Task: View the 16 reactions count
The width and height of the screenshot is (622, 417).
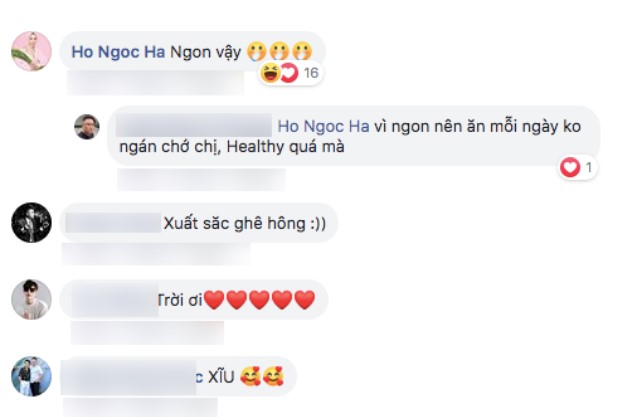Action: click(311, 73)
